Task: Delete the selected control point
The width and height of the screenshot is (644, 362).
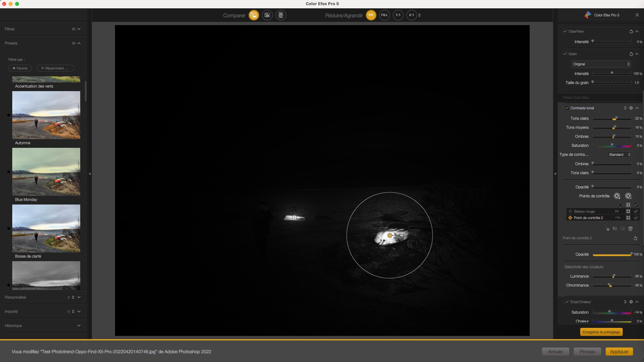Action: point(630,229)
